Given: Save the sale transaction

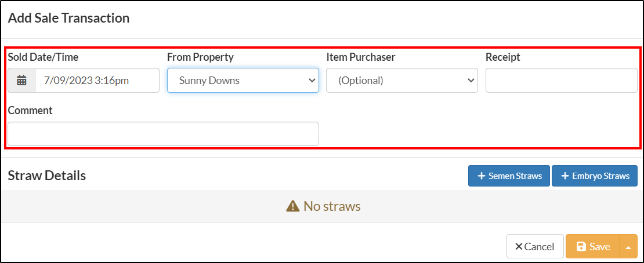Looking at the screenshot, I should point(593,247).
